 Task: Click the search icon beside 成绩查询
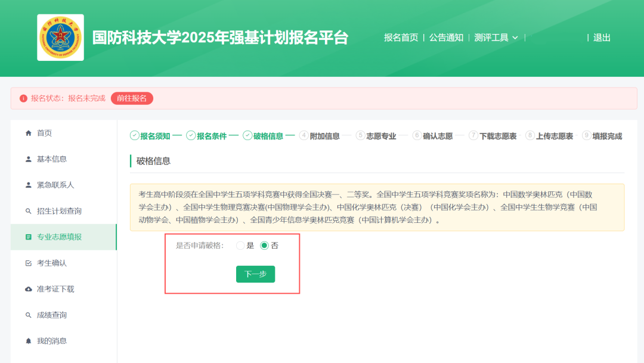tap(29, 315)
